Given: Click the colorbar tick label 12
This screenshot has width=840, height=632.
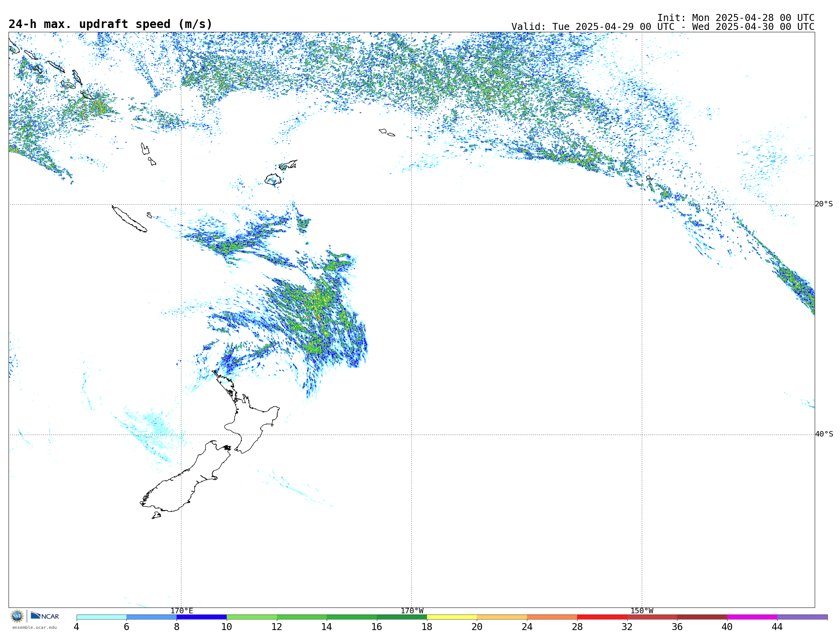Looking at the screenshot, I should pos(277,627).
